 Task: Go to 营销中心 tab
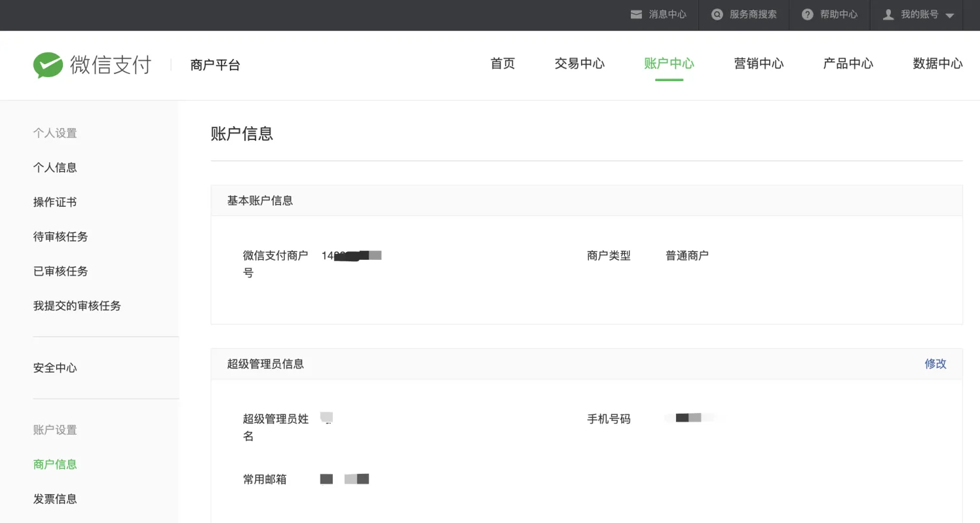tap(759, 63)
